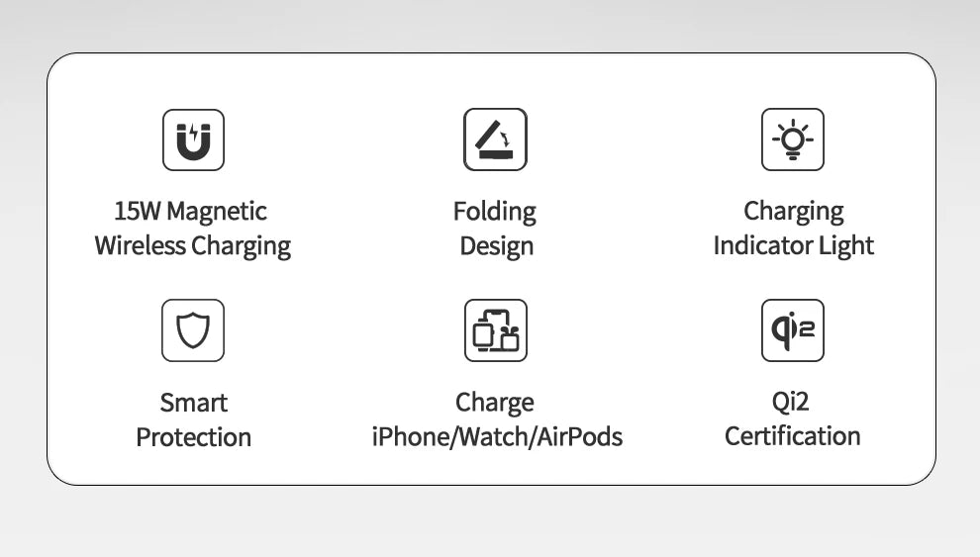Select the shield smart protection icon
980x557 pixels.
[192, 330]
